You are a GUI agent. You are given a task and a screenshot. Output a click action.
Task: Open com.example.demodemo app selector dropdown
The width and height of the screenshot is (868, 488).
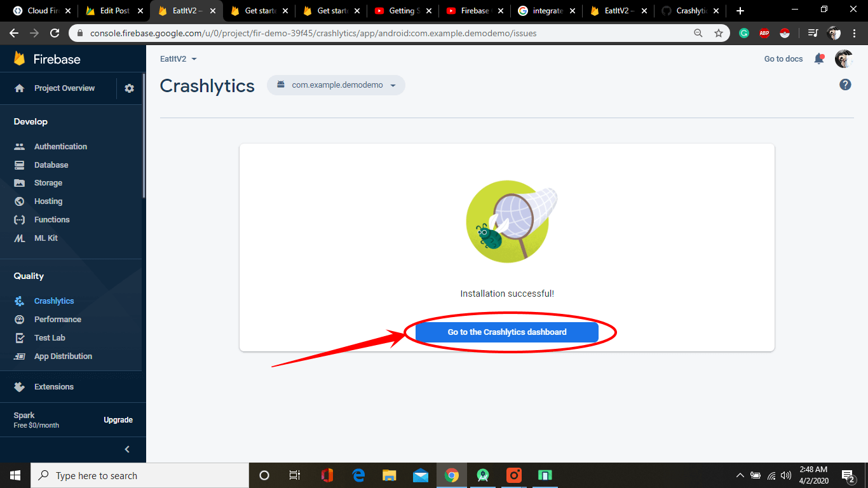[x=336, y=85]
